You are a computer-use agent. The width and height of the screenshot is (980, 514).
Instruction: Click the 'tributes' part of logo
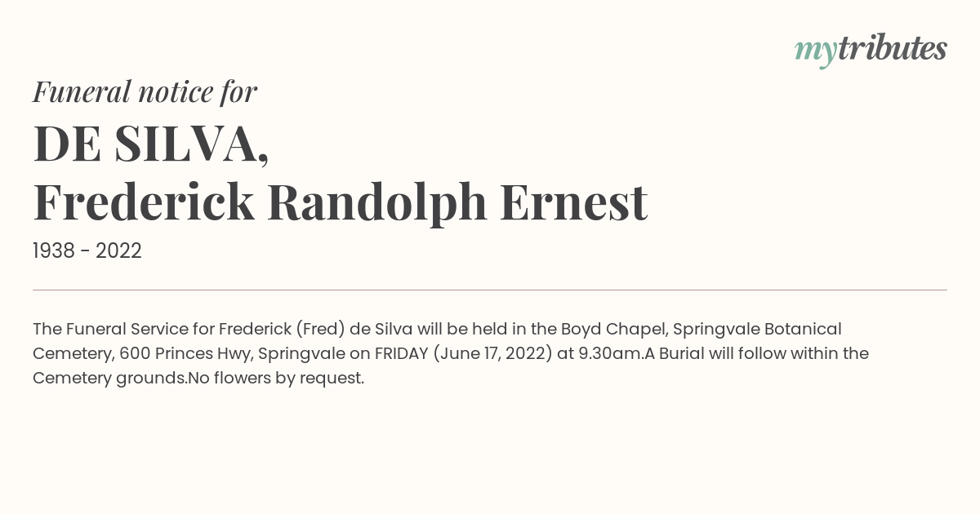point(893,48)
